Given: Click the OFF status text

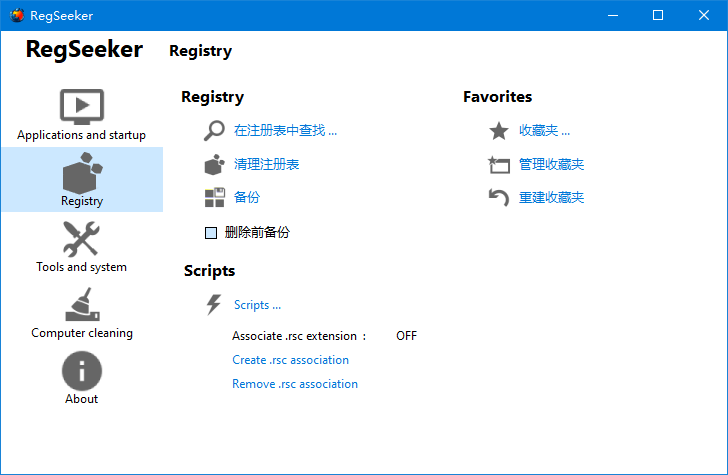Looking at the screenshot, I should 406,336.
